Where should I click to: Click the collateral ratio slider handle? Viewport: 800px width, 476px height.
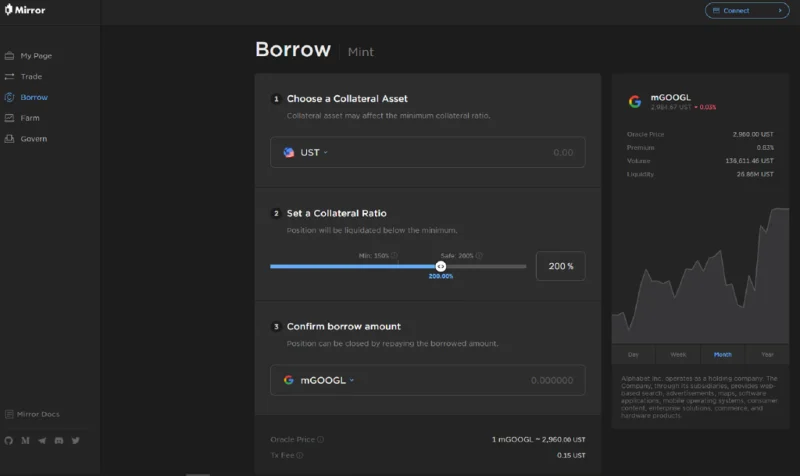click(441, 266)
